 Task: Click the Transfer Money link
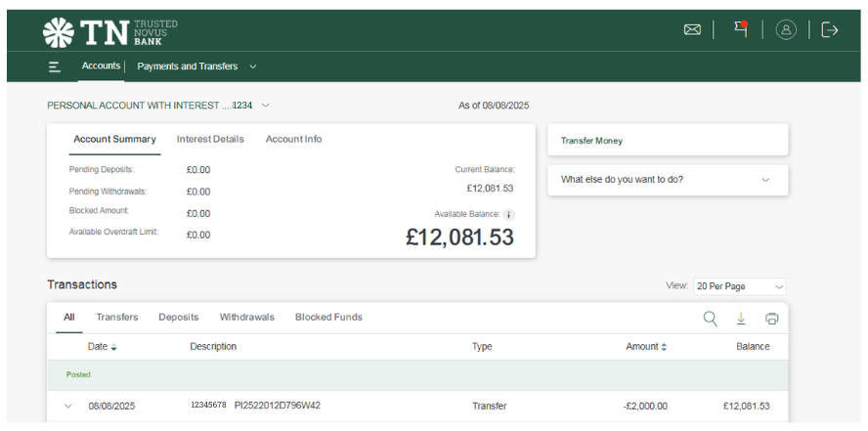click(x=591, y=141)
